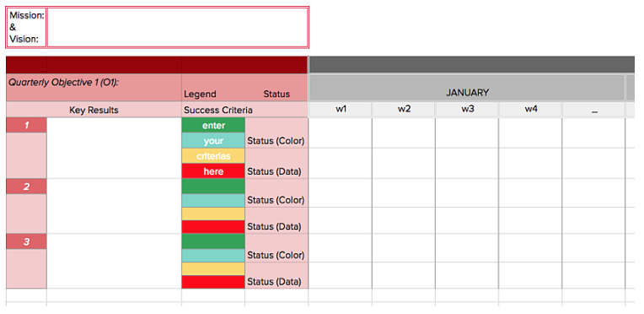This screenshot has width=644, height=314.
Task: Select the Legend header label
Action: [x=200, y=94]
